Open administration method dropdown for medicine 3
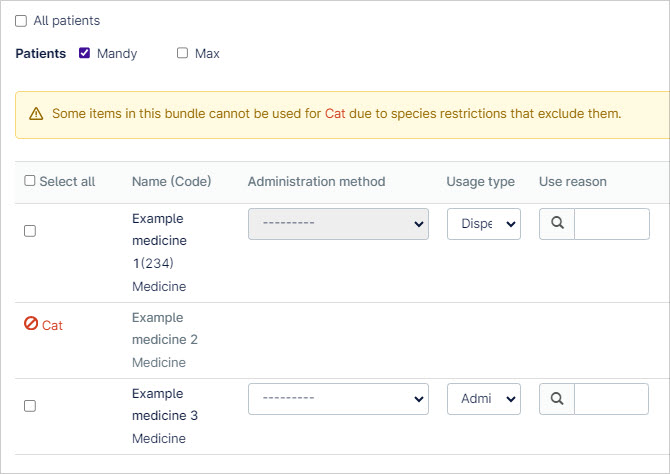The image size is (670, 474). (x=338, y=399)
